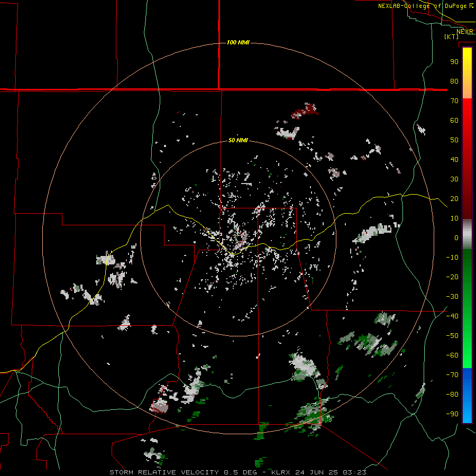Click the 50 NMI range ring label

coord(238,140)
